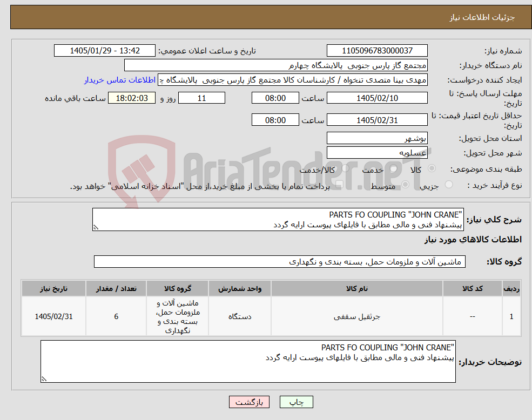Select the کالا/خدمت radio button

[x=345, y=168]
